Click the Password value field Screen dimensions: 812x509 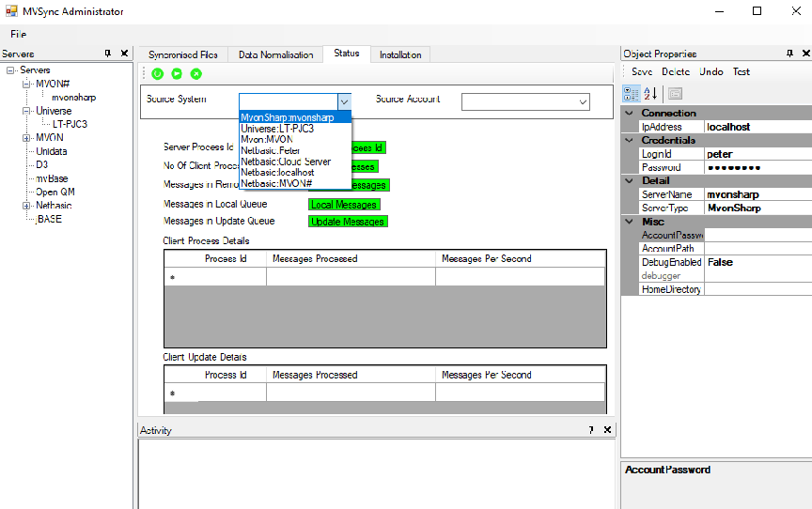[x=757, y=167]
